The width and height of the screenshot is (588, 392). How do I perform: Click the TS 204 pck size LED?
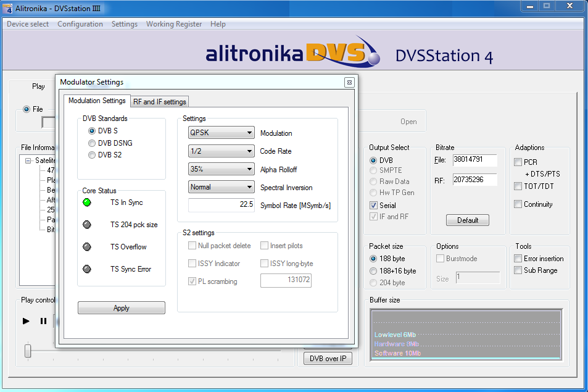coord(87,225)
